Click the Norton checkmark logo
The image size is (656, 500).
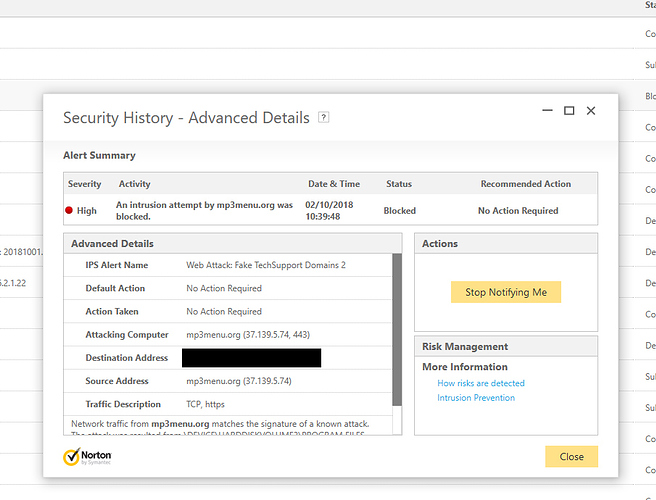point(72,456)
